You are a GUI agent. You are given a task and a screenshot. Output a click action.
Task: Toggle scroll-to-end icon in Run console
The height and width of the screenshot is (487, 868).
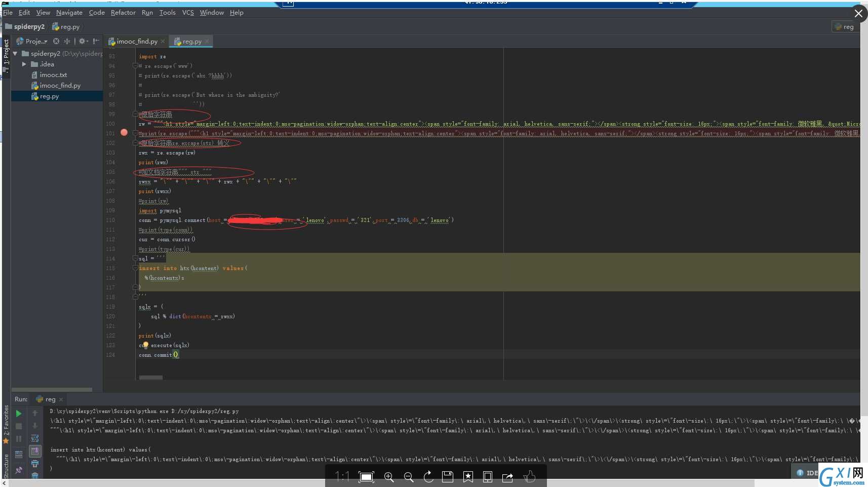click(35, 451)
